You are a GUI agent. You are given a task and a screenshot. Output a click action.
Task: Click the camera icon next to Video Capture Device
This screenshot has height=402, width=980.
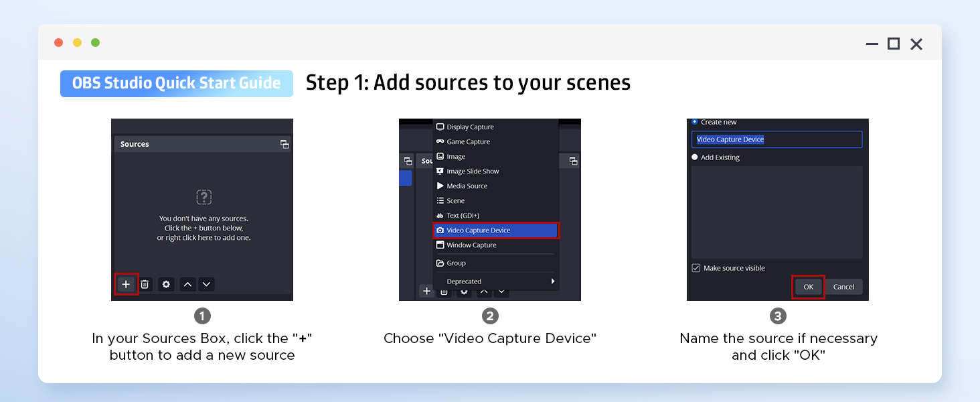[440, 230]
